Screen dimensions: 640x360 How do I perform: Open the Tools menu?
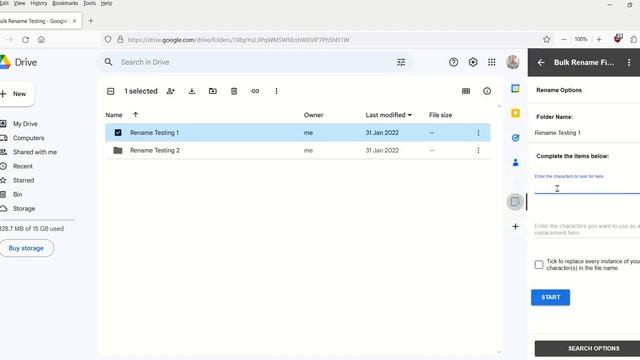(89, 3)
